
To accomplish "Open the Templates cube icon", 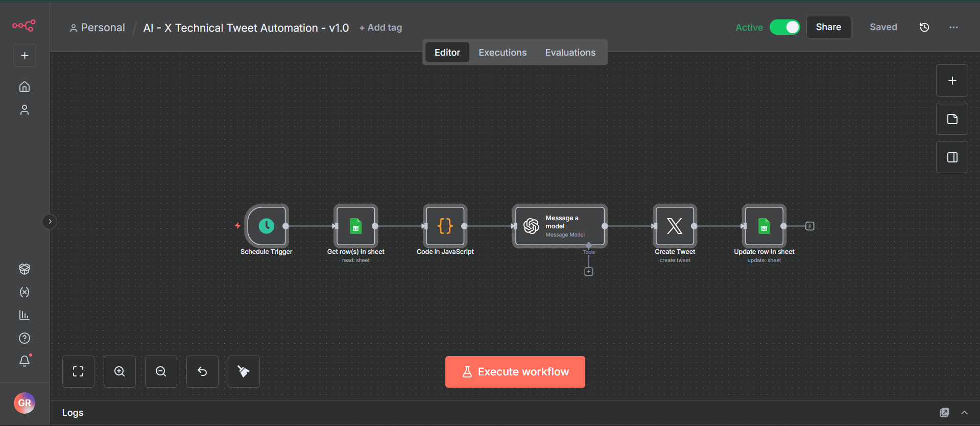I will click(x=25, y=269).
